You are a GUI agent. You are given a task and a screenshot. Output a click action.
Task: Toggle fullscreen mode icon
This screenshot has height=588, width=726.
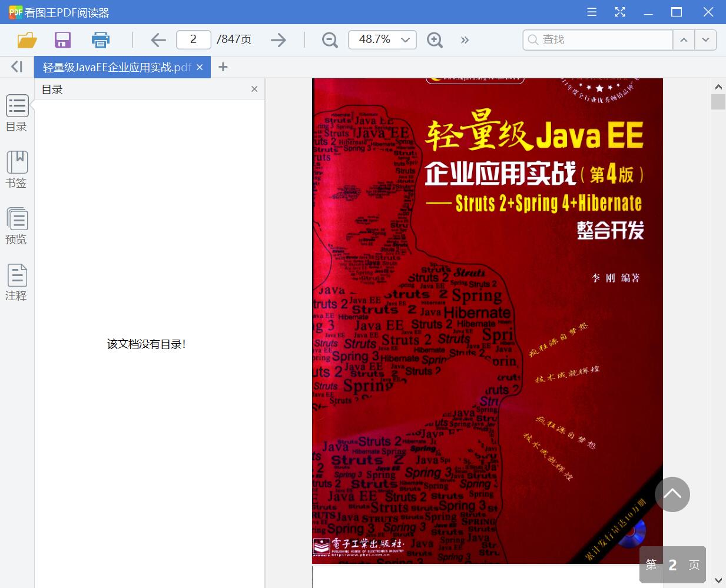pyautogui.click(x=620, y=12)
